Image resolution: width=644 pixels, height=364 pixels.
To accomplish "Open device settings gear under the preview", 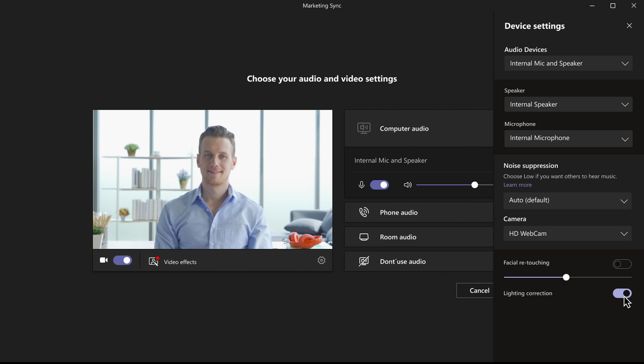I will point(321,261).
